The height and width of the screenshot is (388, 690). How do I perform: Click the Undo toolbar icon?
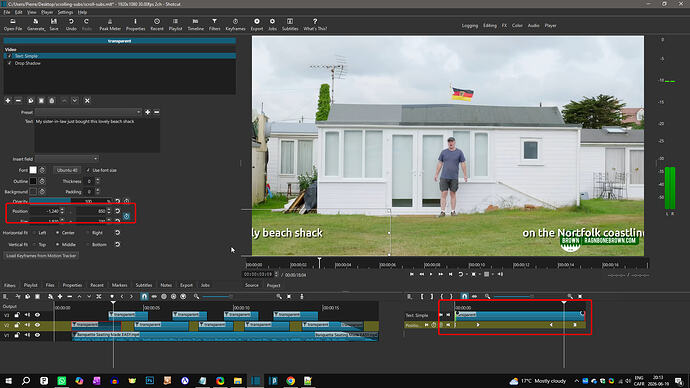point(71,25)
